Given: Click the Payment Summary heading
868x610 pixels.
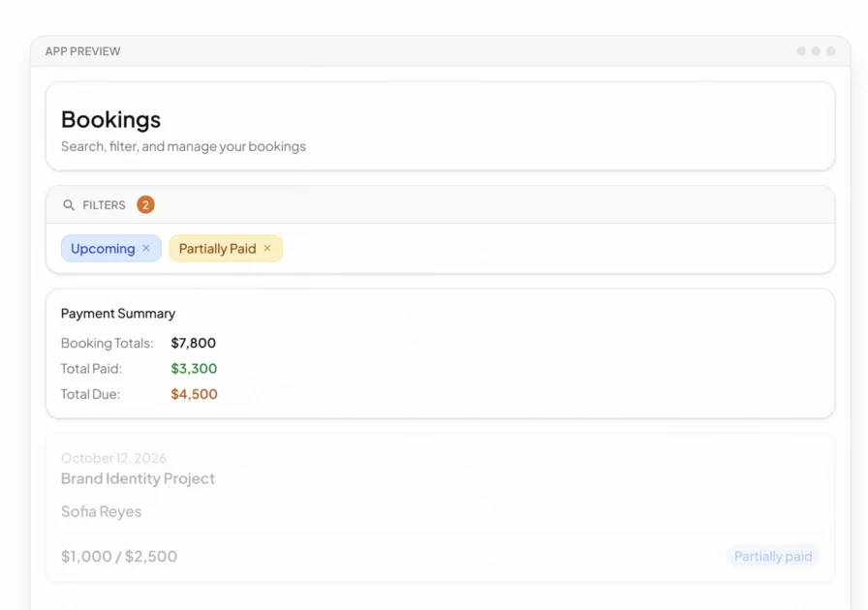Looking at the screenshot, I should pyautogui.click(x=118, y=314).
